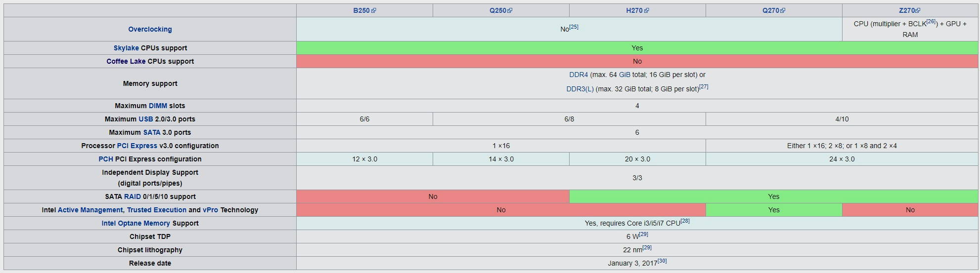Click the DIMM link
This screenshot has width=980, height=273.
click(158, 106)
